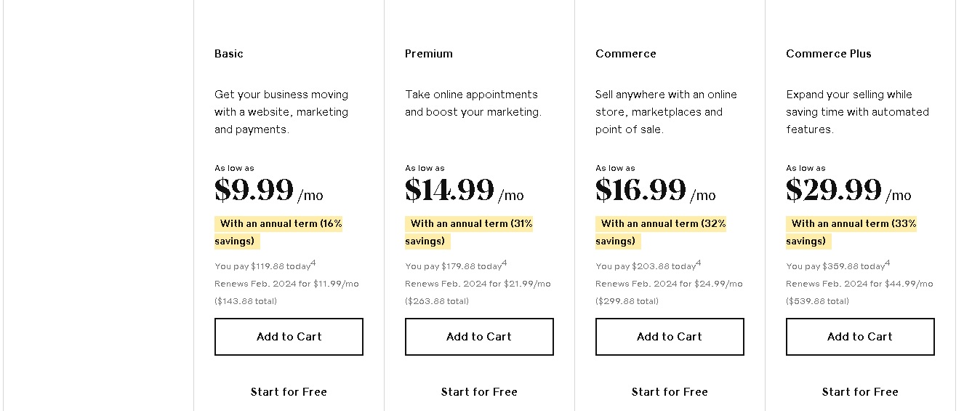The height and width of the screenshot is (411, 980).
Task: Click the $16.99 per month price
Action: point(656,191)
